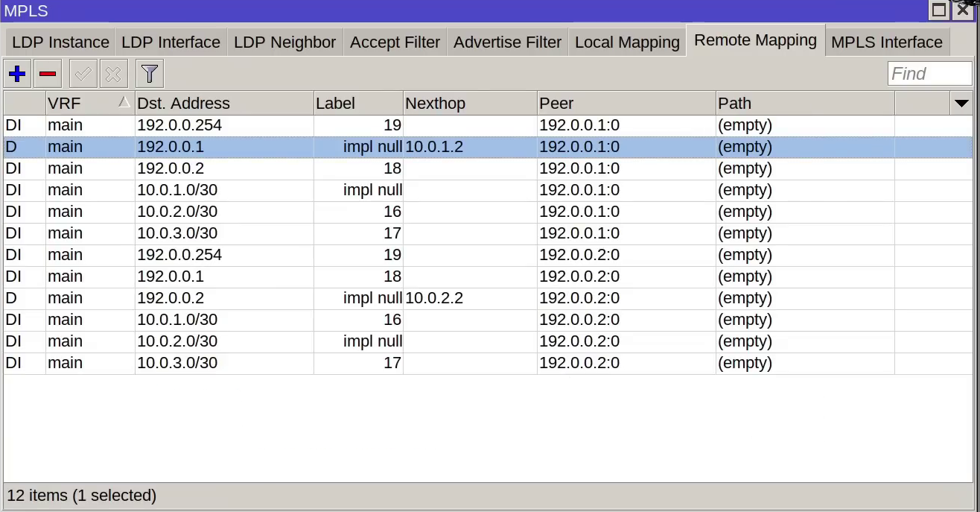This screenshot has width=980, height=512.
Task: Click the X disable icon
Action: (113, 74)
